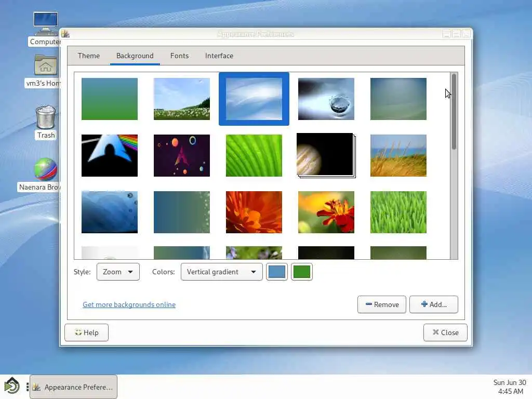Pick the green bottom gradient color
Image resolution: width=532 pixels, height=399 pixels.
tap(302, 272)
